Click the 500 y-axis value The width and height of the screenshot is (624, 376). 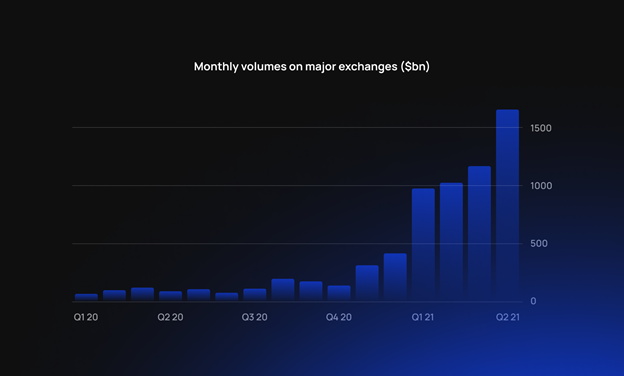coord(539,244)
